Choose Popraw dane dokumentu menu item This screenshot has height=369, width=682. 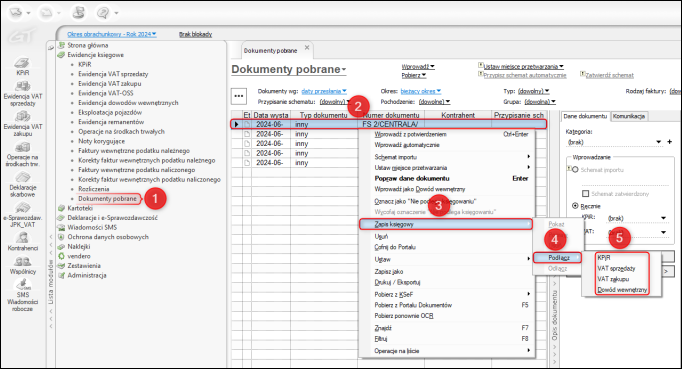tap(446, 178)
